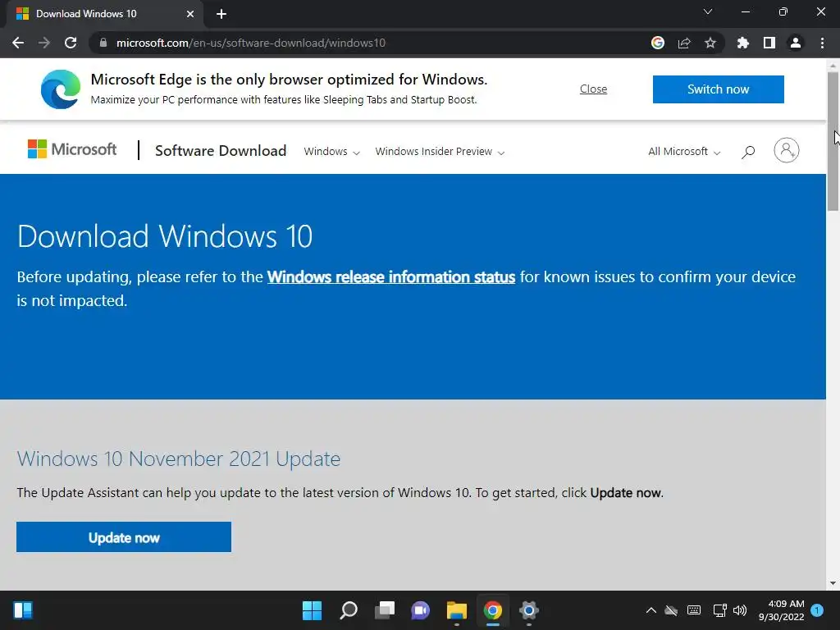Show hidden system tray icons
The image size is (840, 630).
point(651,610)
